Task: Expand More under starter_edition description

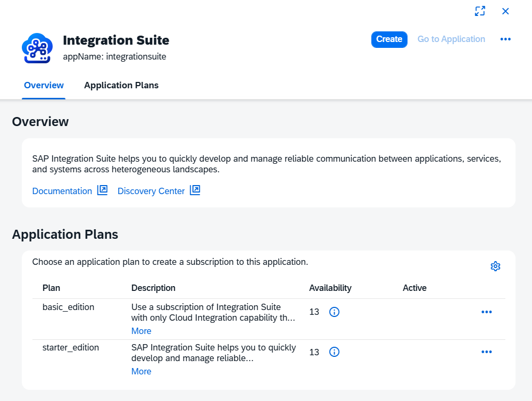Action: coord(141,372)
